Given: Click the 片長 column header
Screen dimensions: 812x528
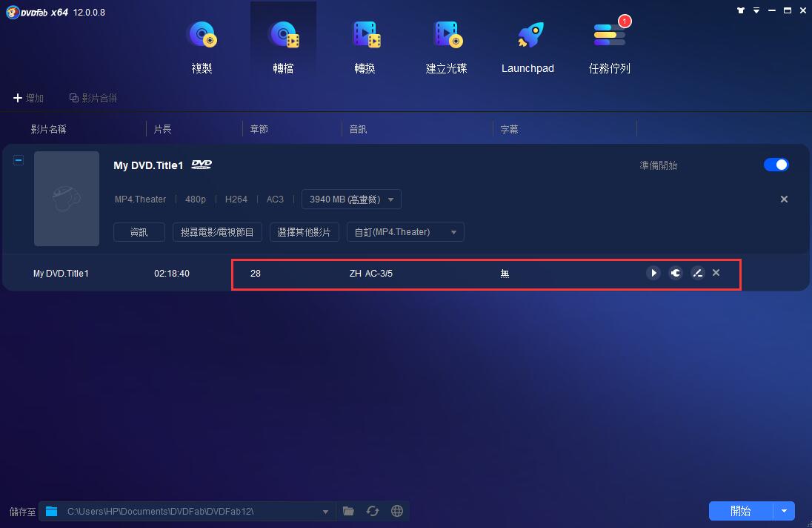Looking at the screenshot, I should tap(162, 129).
